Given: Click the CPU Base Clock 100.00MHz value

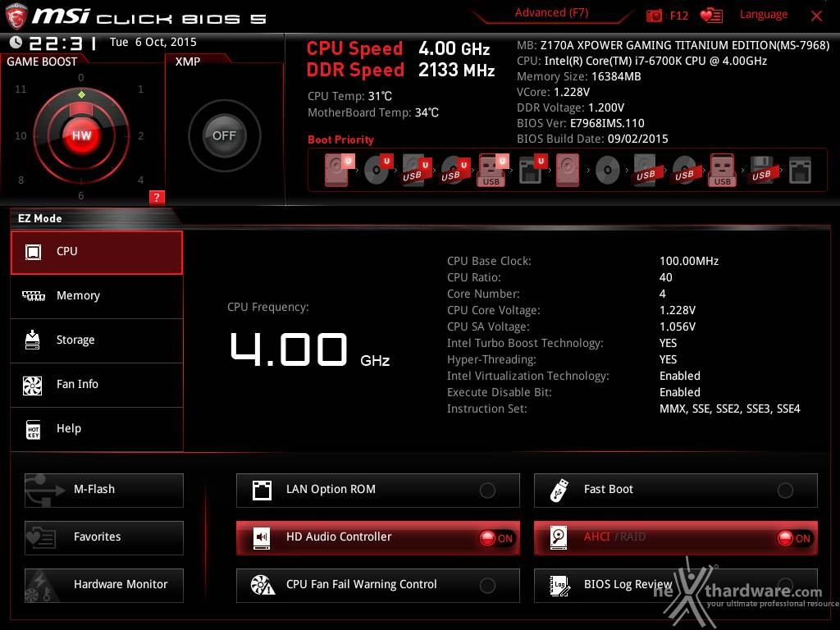Looking at the screenshot, I should [689, 261].
